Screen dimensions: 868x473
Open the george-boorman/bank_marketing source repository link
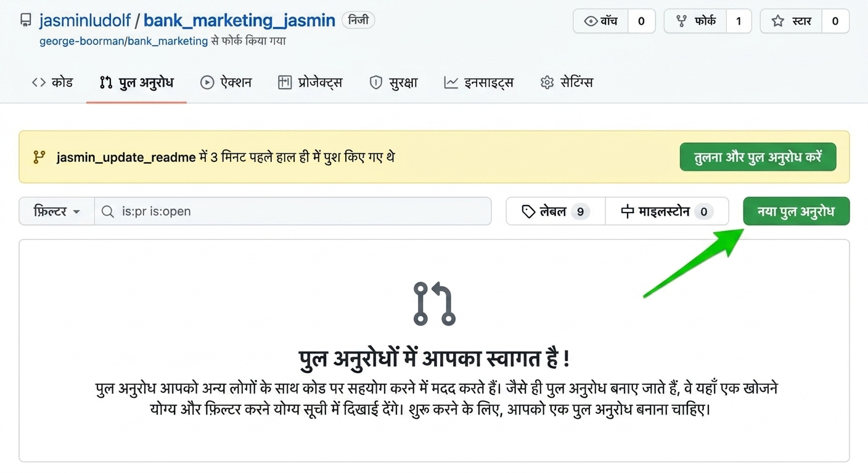click(123, 41)
